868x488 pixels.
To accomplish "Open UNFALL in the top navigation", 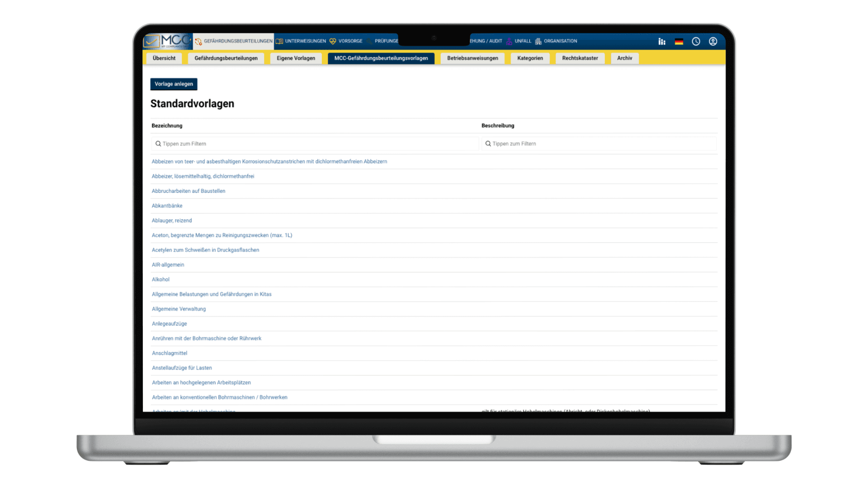I will (x=523, y=41).
